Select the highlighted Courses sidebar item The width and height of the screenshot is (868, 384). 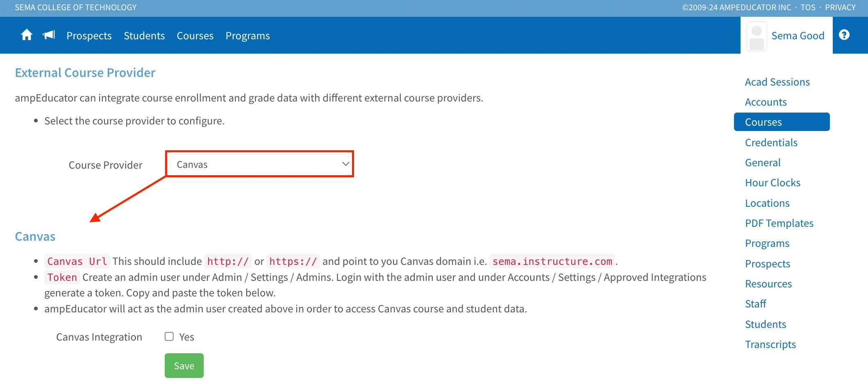782,122
